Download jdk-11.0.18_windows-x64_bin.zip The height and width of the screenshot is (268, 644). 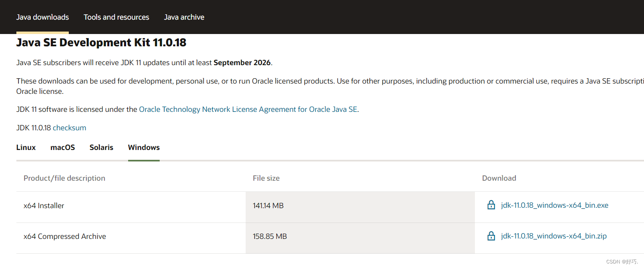click(554, 236)
